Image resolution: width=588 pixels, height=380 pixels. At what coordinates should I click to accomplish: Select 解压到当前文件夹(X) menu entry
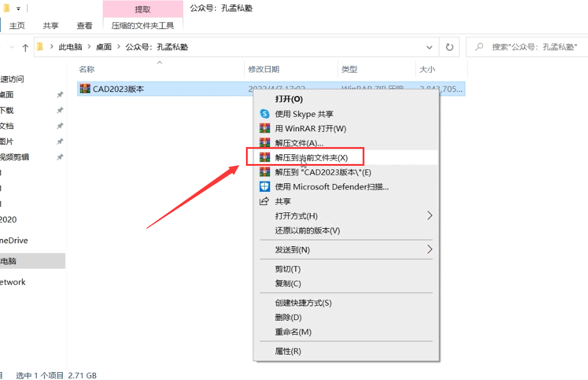point(346,157)
